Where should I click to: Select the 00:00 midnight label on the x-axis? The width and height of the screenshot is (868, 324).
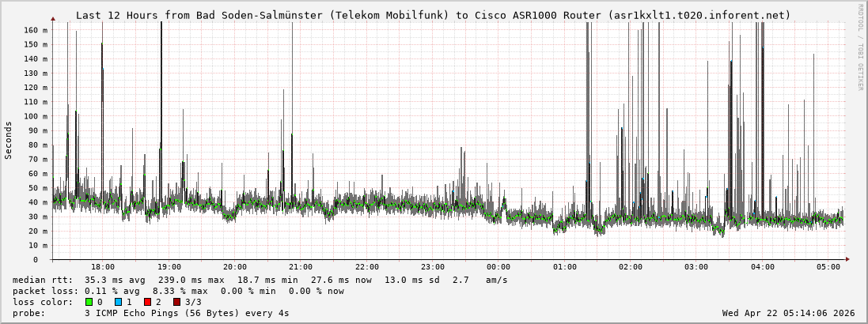[x=498, y=268]
